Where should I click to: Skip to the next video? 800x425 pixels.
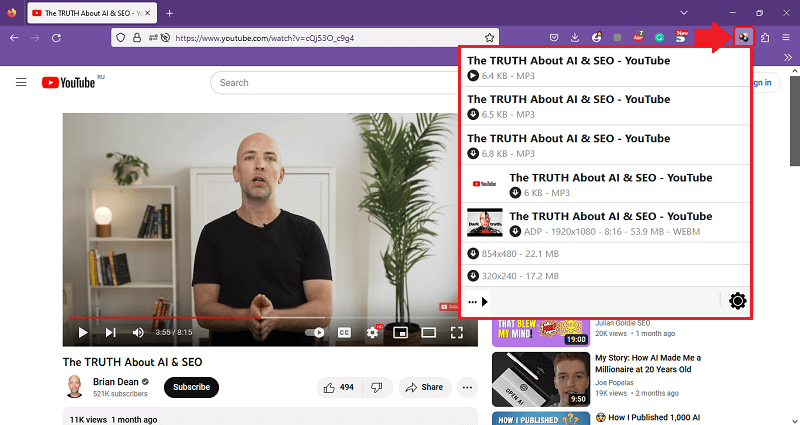coord(110,333)
